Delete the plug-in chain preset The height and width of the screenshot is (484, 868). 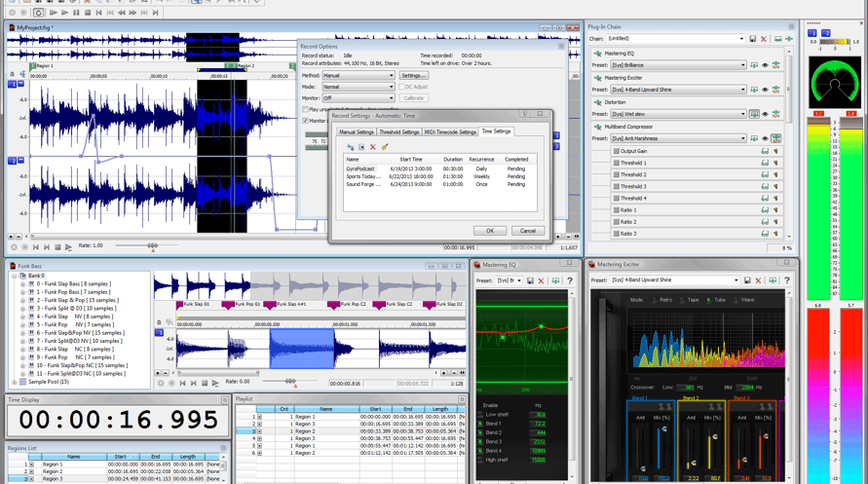(x=764, y=39)
